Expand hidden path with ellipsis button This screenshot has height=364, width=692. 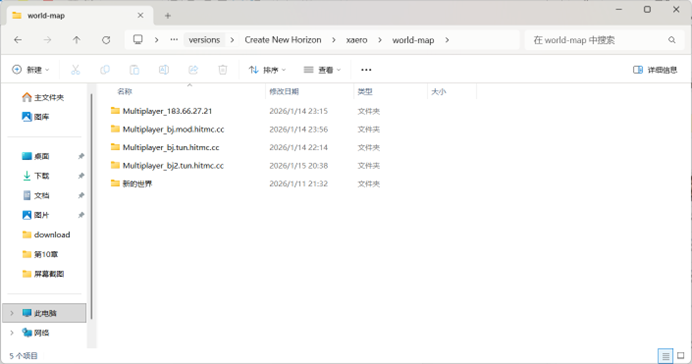pyautogui.click(x=174, y=40)
